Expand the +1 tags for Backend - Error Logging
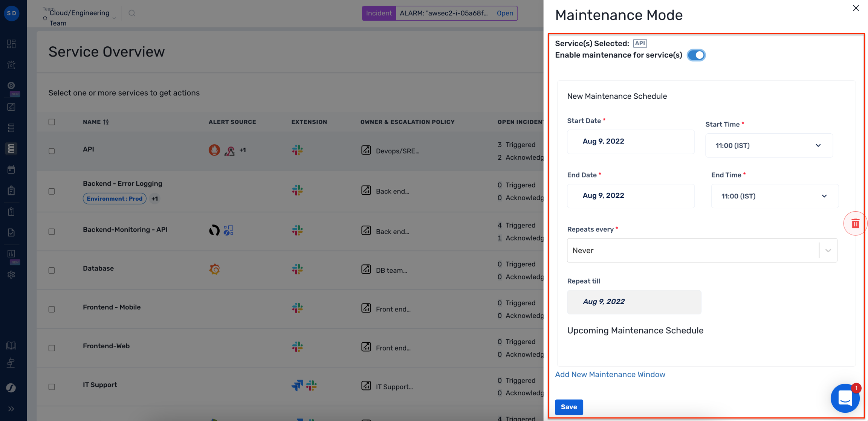 pyautogui.click(x=155, y=198)
